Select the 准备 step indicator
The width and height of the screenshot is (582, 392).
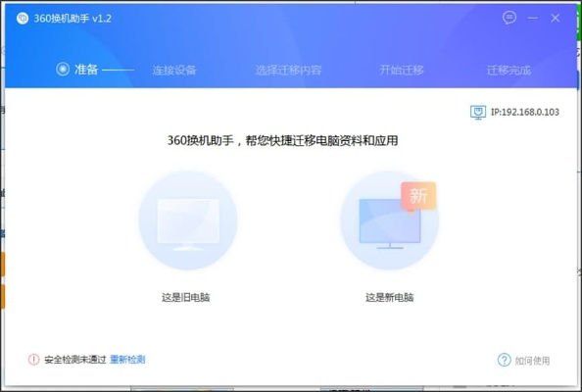point(76,69)
